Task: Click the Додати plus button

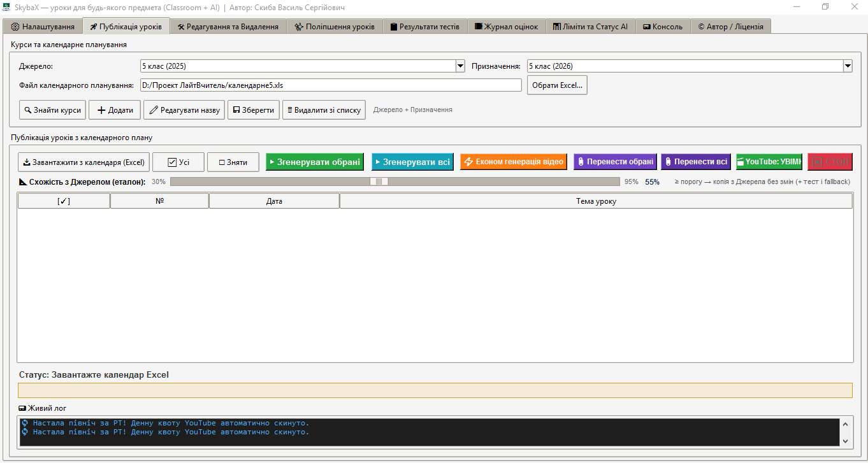Action: click(x=115, y=110)
